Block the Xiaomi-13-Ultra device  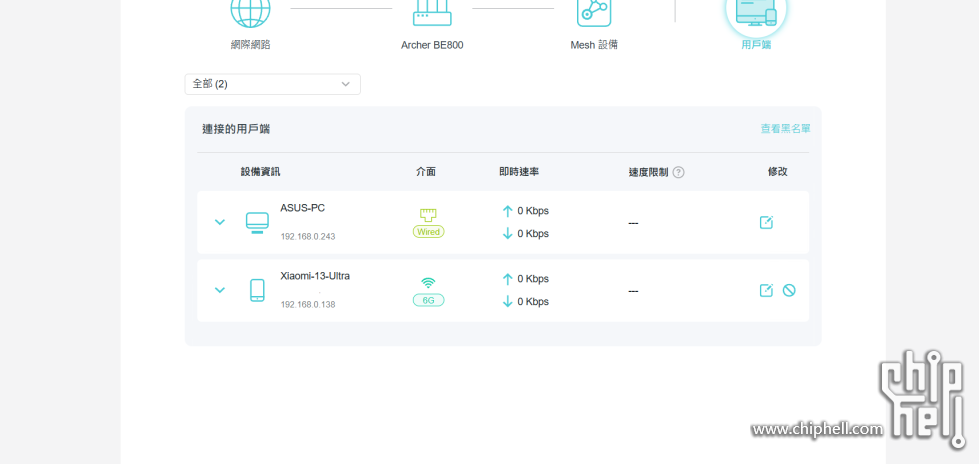(789, 290)
